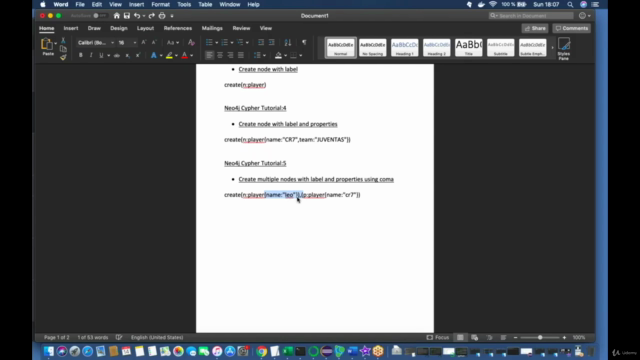This screenshot has width=640, height=360.
Task: Apply Title style
Action: pos(469,48)
